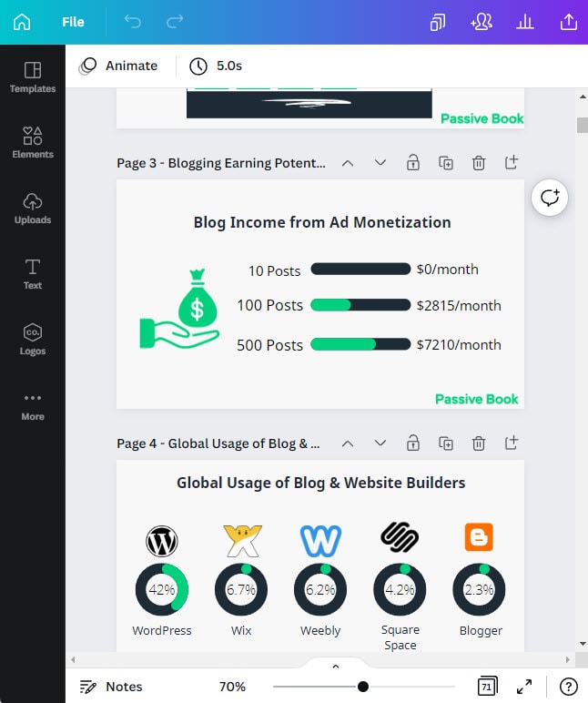This screenshot has width=588, height=703.
Task: Show More sidebar options
Action: [33, 407]
